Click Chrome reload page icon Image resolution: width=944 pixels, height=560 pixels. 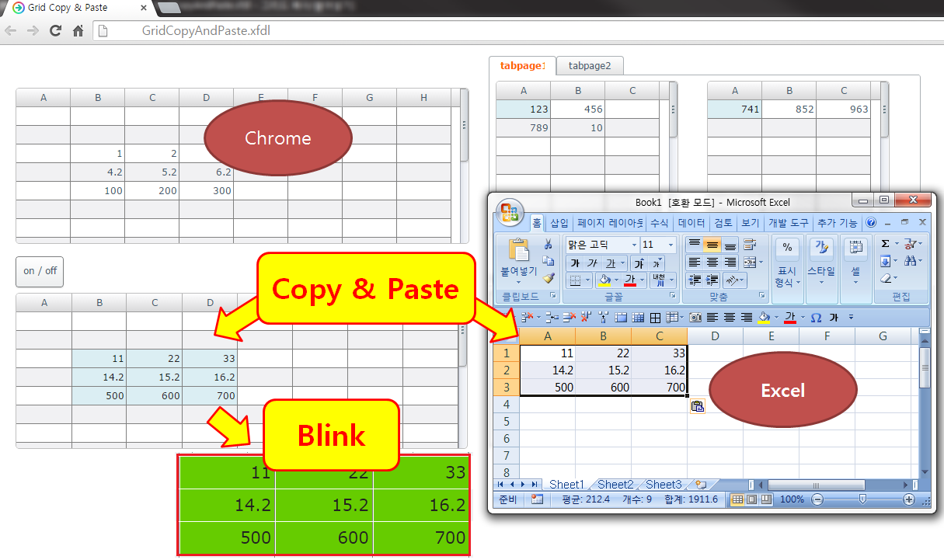click(55, 31)
